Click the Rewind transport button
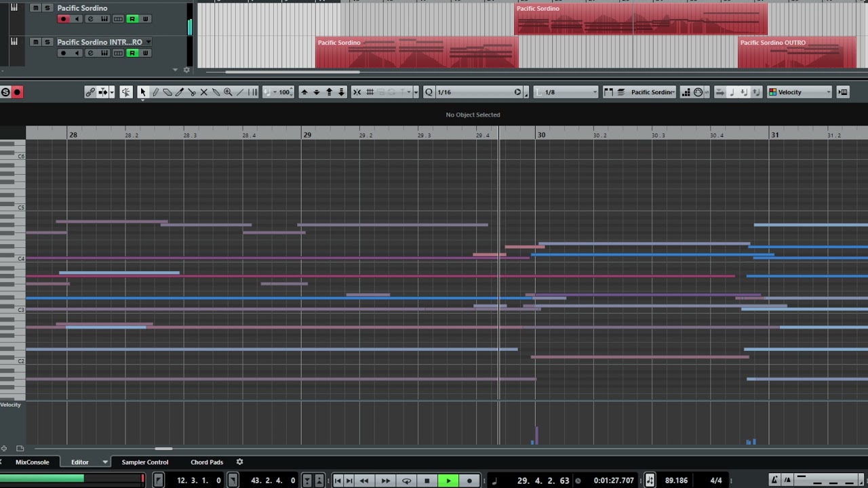This screenshot has height=488, width=868. point(364,481)
